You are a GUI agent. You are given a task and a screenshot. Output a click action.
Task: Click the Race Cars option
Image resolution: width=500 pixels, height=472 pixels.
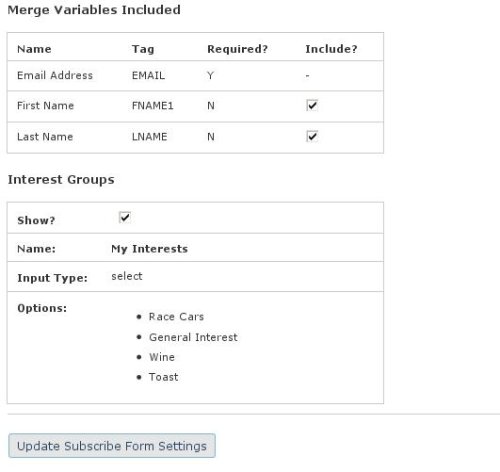pos(176,317)
